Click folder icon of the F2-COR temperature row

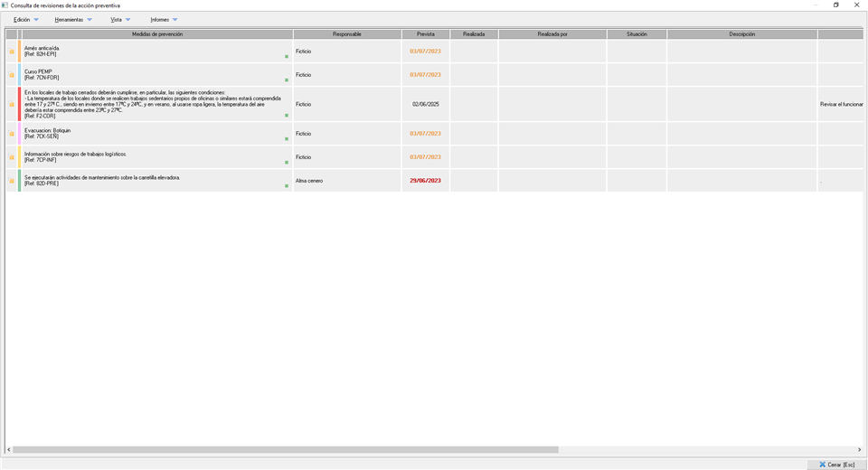click(x=12, y=104)
